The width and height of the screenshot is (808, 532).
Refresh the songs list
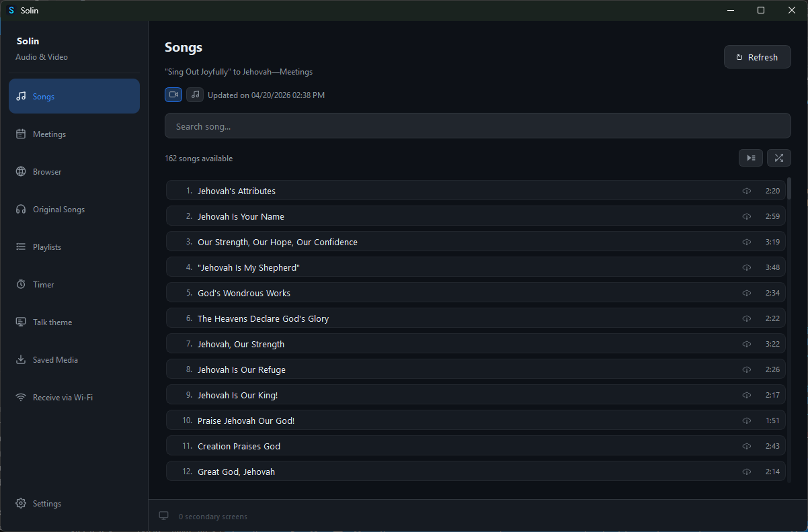point(758,56)
